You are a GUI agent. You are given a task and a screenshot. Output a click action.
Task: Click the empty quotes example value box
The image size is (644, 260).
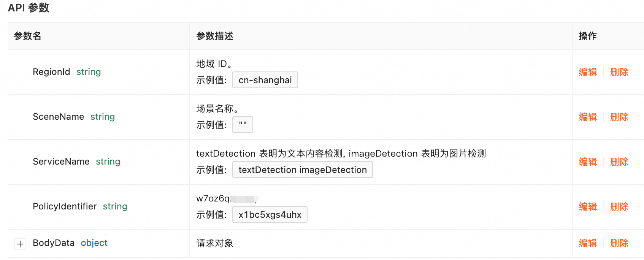click(x=243, y=125)
